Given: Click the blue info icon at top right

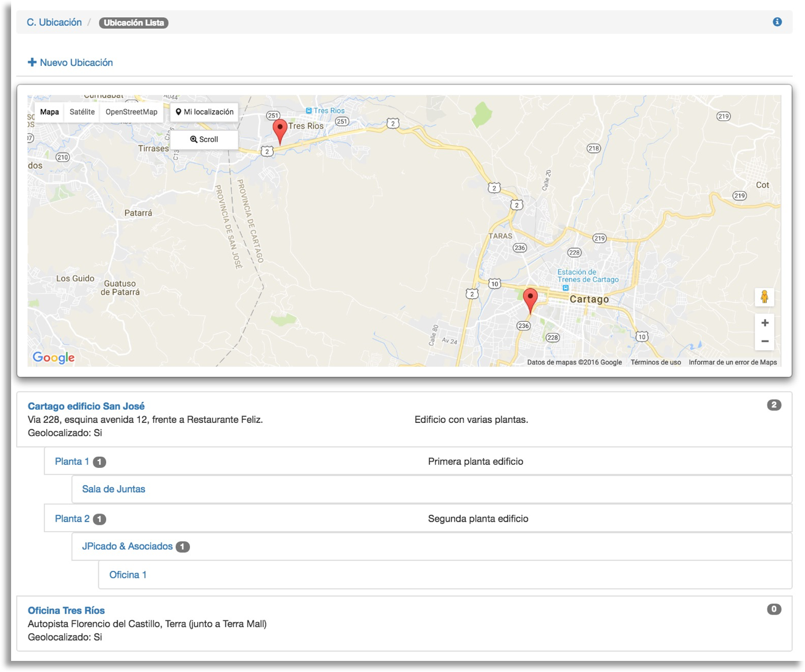Looking at the screenshot, I should 777,22.
